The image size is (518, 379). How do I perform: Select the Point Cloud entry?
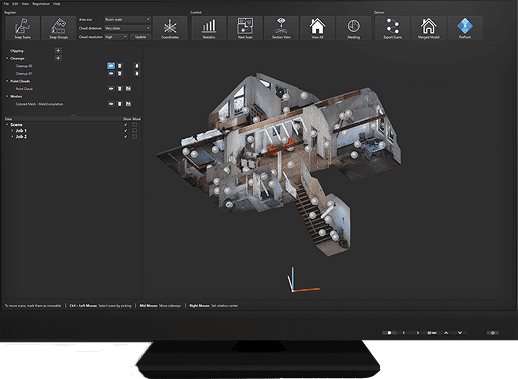point(24,89)
